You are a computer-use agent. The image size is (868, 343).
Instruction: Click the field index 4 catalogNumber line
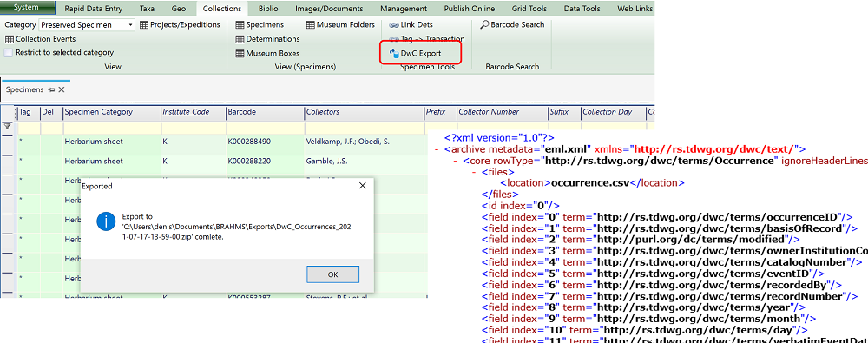click(672, 261)
